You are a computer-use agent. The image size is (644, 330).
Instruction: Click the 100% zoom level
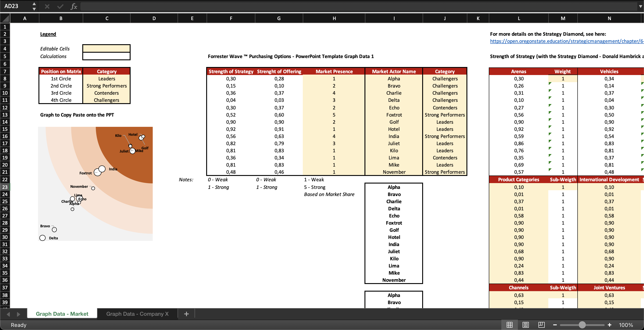tap(626, 325)
